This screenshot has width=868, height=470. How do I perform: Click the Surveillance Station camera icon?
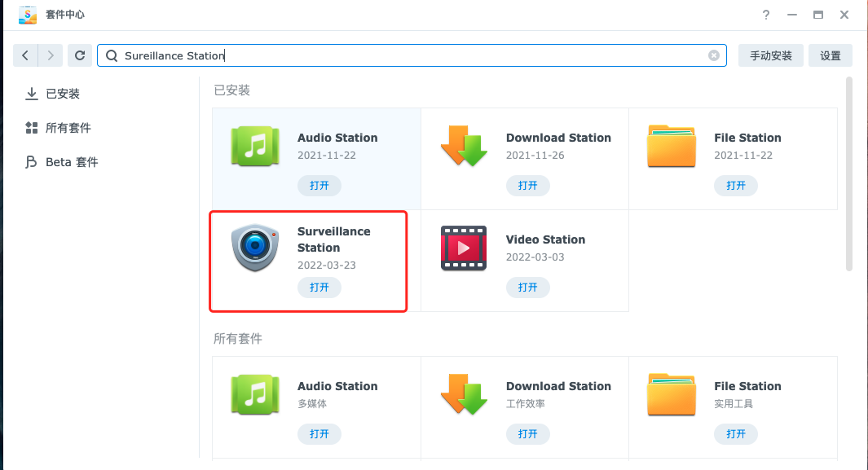pos(255,247)
